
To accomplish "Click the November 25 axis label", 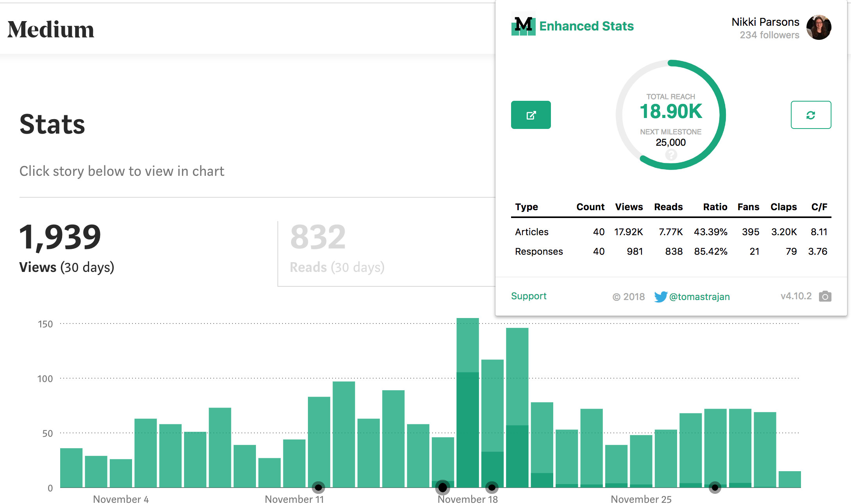I will pos(641,499).
